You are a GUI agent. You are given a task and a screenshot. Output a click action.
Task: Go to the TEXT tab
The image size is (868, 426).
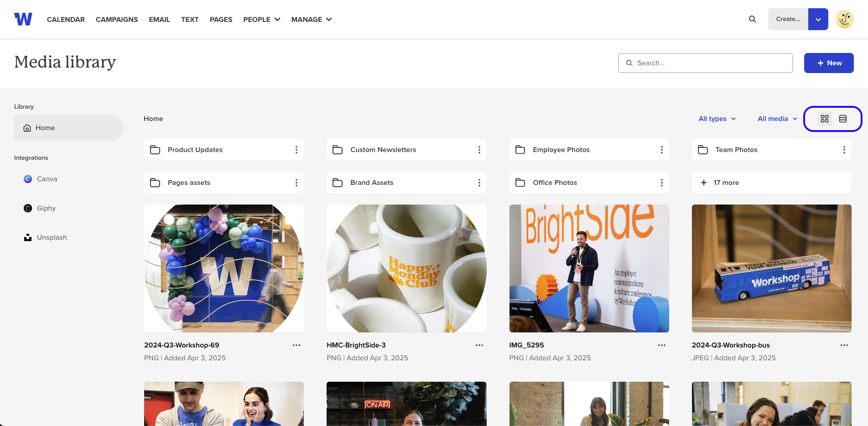190,19
